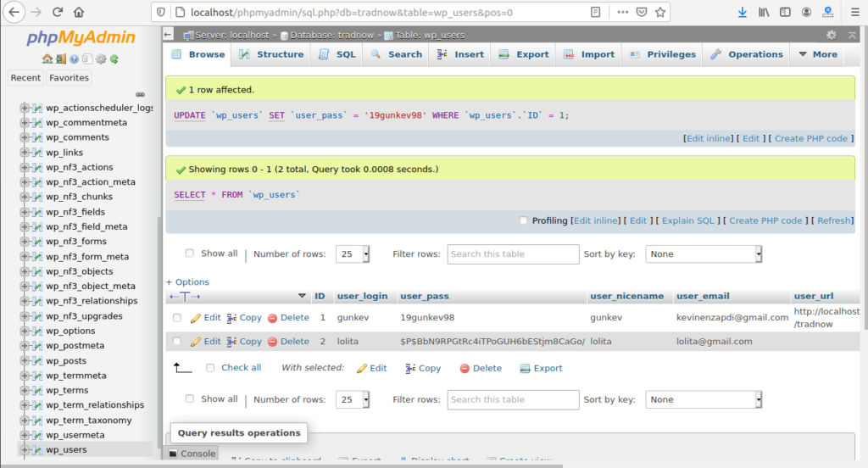The image size is (868, 468).
Task: Expand the wp_posts tree node
Action: point(25,360)
